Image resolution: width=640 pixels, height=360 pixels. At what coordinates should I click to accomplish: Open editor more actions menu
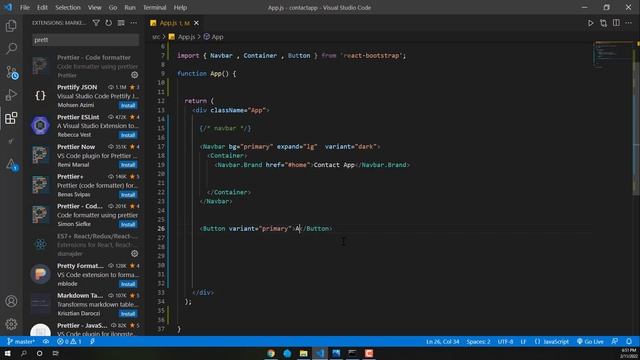[629, 23]
